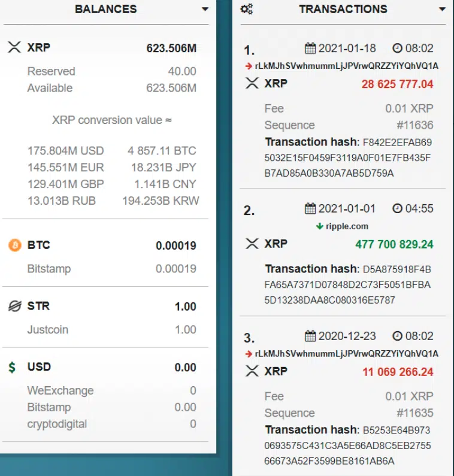
Task: Click the 28 625 777.04 sent amount
Action: click(397, 84)
